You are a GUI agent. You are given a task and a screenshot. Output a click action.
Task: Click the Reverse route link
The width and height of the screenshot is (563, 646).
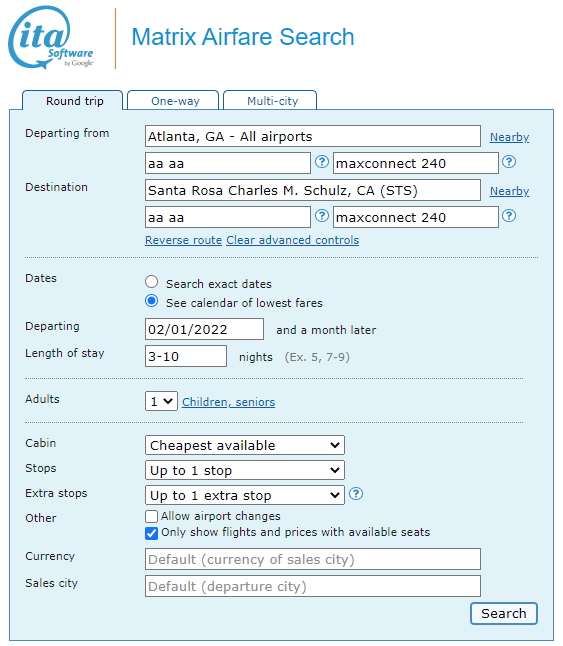(x=183, y=240)
